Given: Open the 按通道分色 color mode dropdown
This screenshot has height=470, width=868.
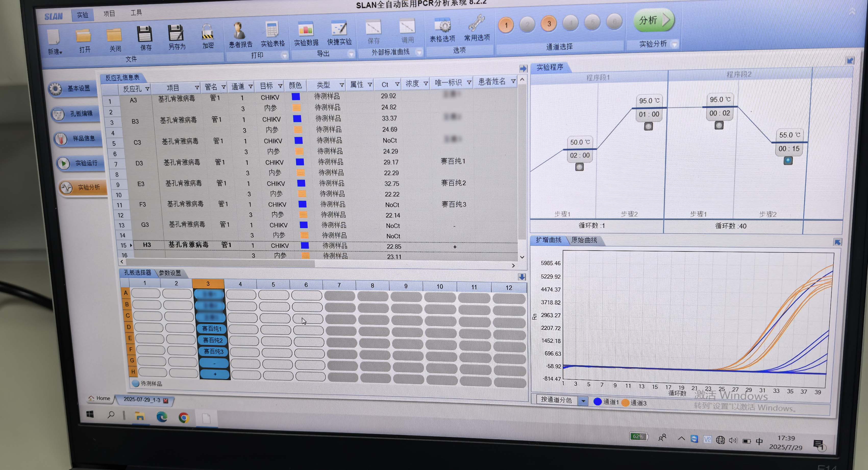Looking at the screenshot, I should (583, 401).
